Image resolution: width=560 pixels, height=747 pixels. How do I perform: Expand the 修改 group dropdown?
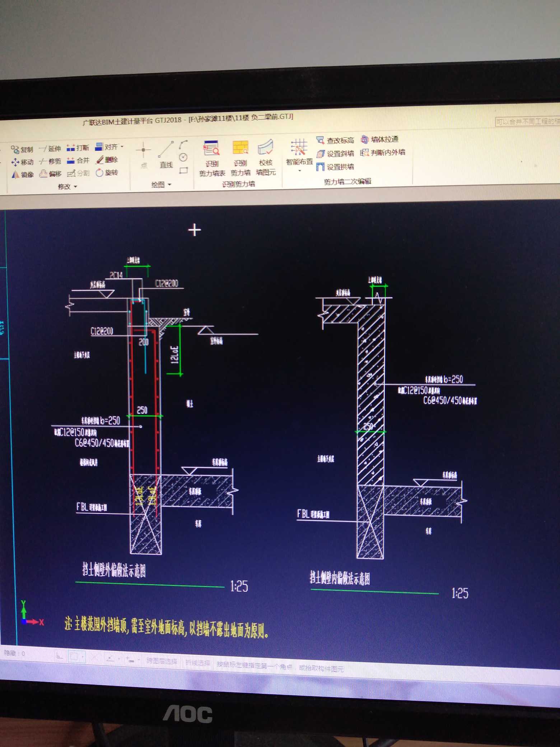click(75, 187)
